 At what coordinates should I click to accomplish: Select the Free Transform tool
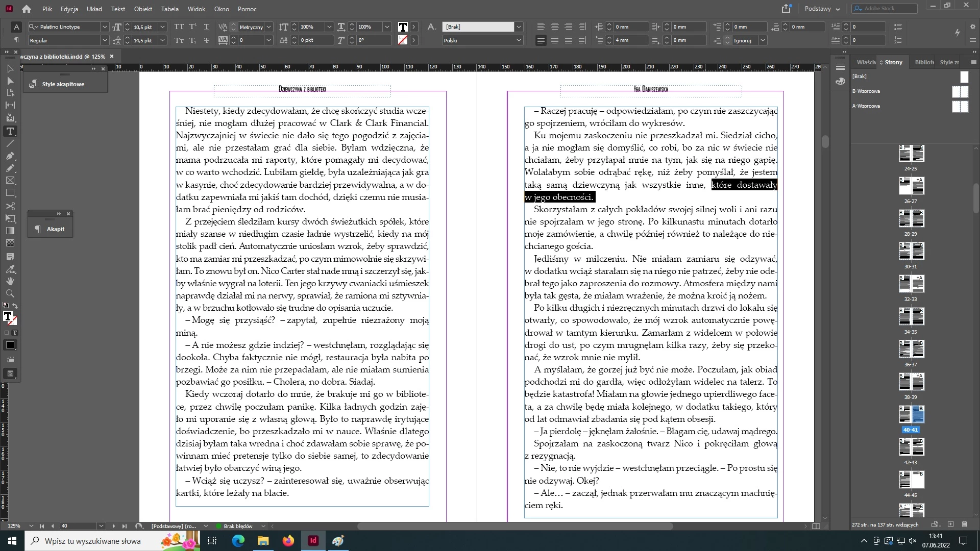pos(10,218)
